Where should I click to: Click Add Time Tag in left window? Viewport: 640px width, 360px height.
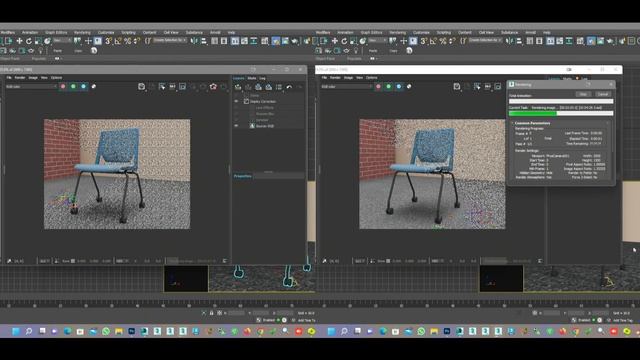click(306, 320)
